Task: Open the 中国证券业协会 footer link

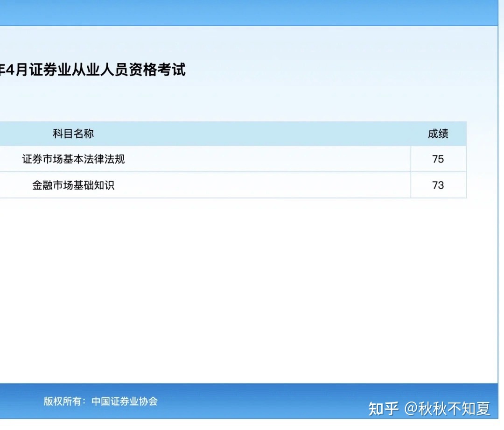Action: 126,402
